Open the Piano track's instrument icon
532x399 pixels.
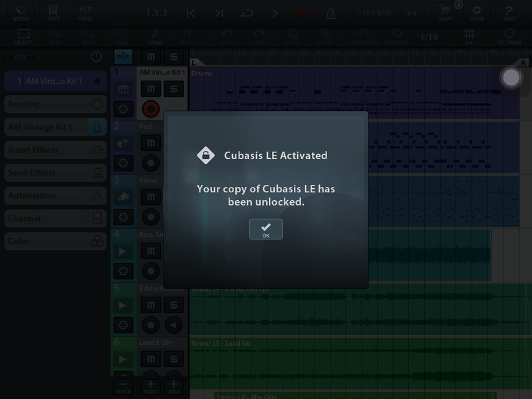tap(123, 197)
